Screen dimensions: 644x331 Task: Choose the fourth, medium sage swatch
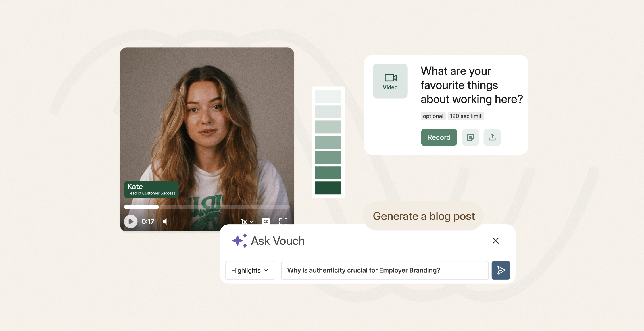coord(328,142)
